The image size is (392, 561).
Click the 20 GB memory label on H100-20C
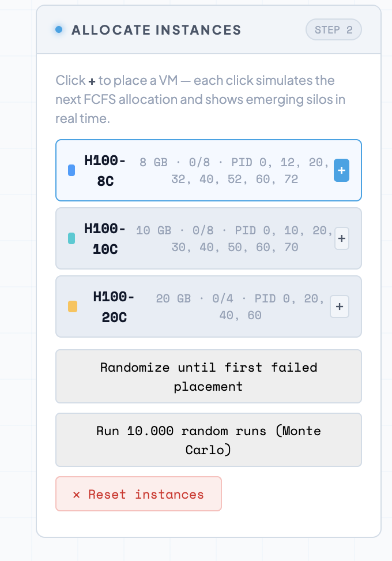pyautogui.click(x=172, y=298)
